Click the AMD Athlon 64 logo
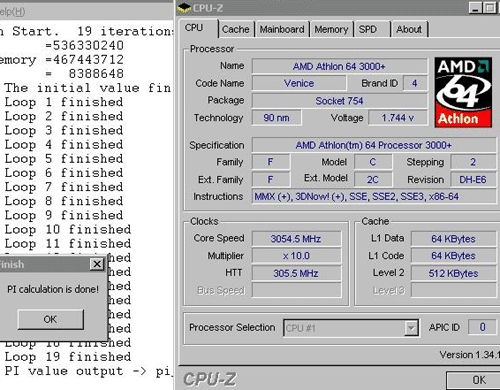 click(x=463, y=92)
